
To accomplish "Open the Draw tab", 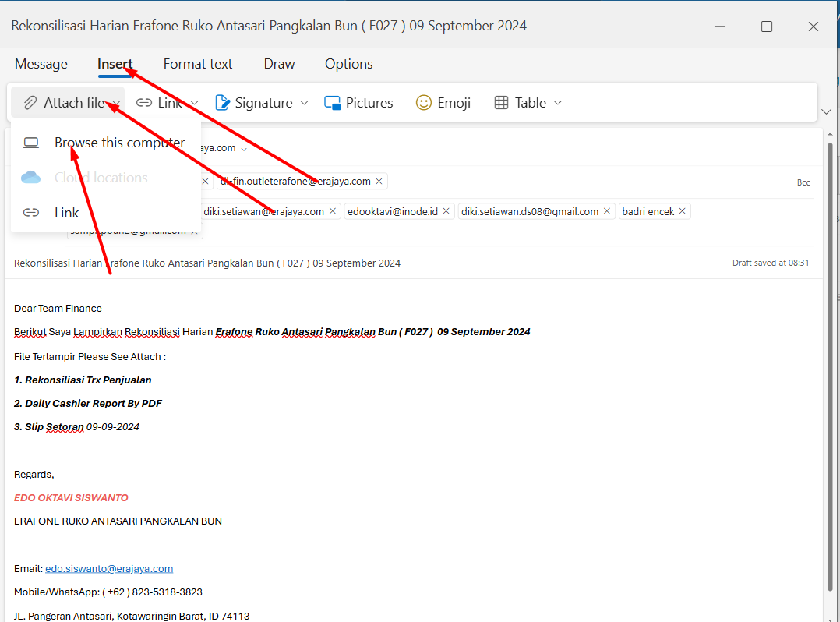I will pyautogui.click(x=279, y=64).
